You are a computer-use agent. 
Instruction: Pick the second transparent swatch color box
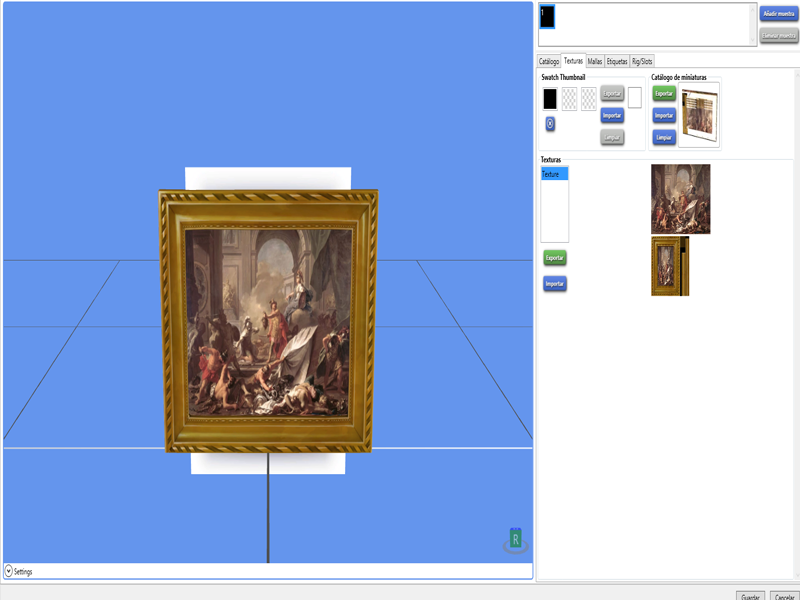[569, 98]
